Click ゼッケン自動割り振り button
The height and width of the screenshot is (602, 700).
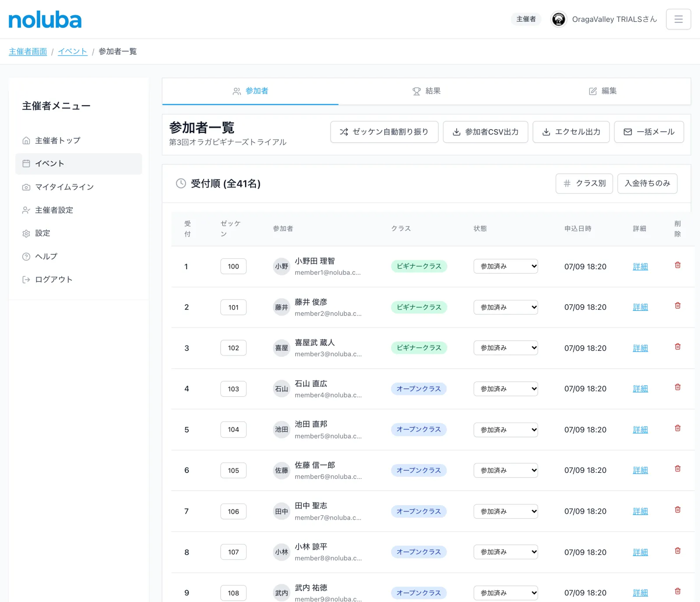pos(384,132)
